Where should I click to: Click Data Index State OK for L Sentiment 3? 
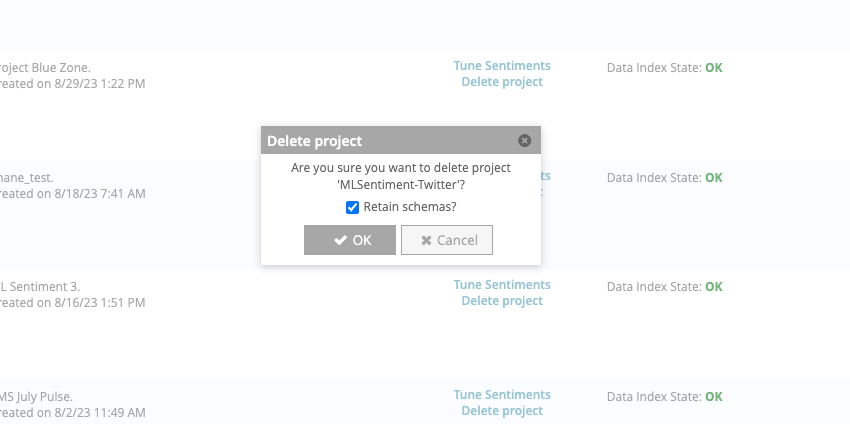click(x=713, y=287)
